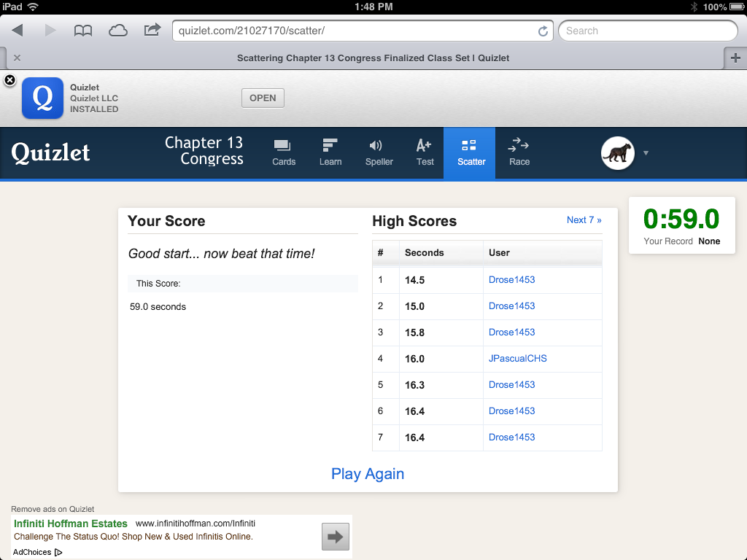The image size is (747, 560).
Task: Click inside the Search field
Action: [648, 31]
